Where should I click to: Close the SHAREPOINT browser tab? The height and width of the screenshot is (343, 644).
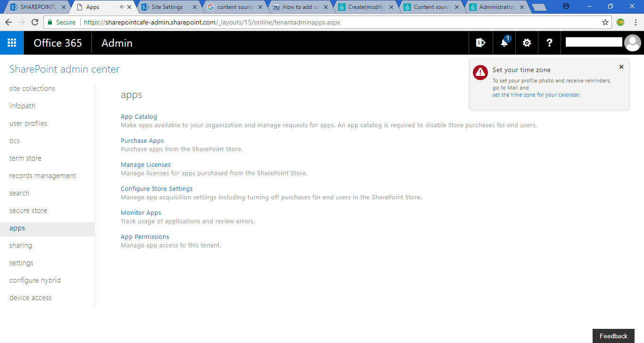64,7
